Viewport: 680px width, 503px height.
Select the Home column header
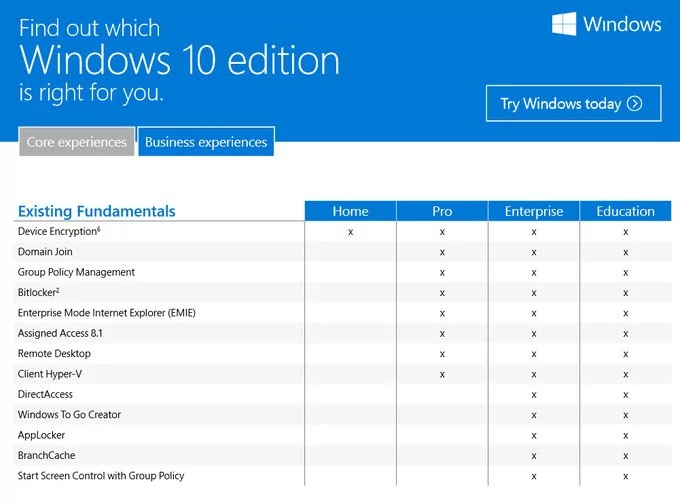350,211
